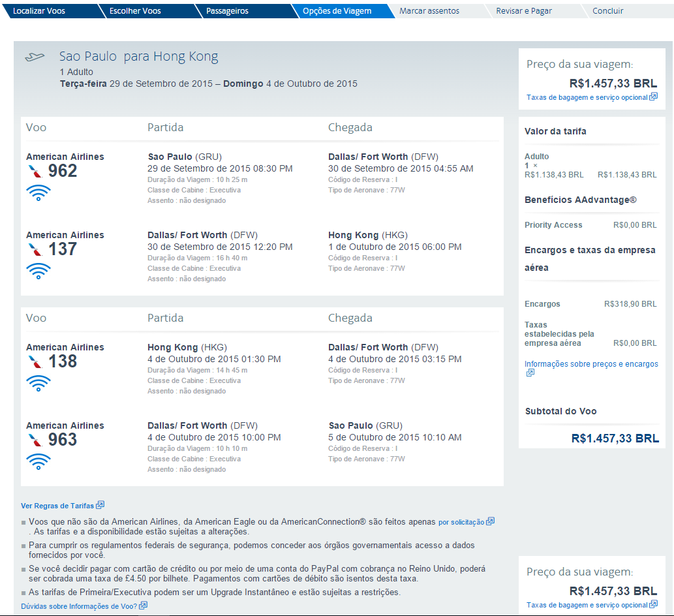Image resolution: width=674 pixels, height=616 pixels.
Task: Open the por solicitação link
Action: point(461,522)
